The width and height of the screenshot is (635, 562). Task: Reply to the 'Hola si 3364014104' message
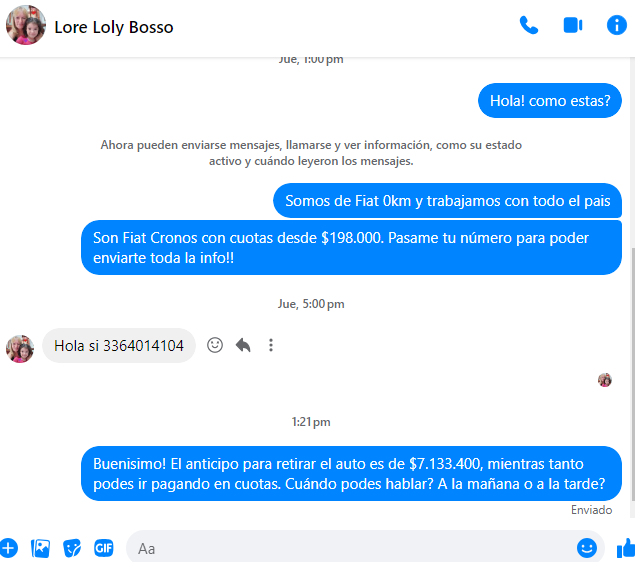pyautogui.click(x=243, y=345)
